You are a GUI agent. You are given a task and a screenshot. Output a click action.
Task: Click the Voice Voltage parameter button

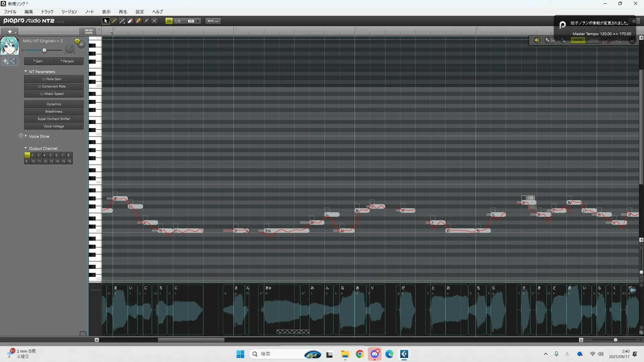[54, 126]
